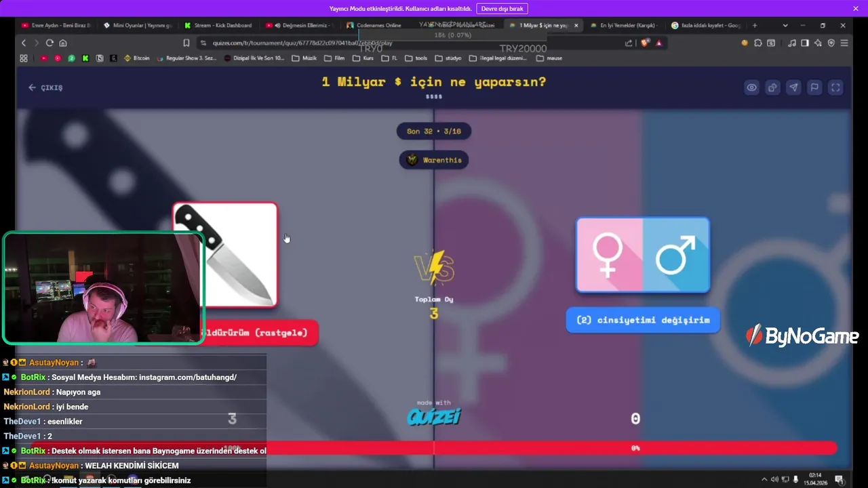Viewport: 868px width, 488px height.
Task: Click the Quizei logo at the bottom
Action: click(x=434, y=416)
